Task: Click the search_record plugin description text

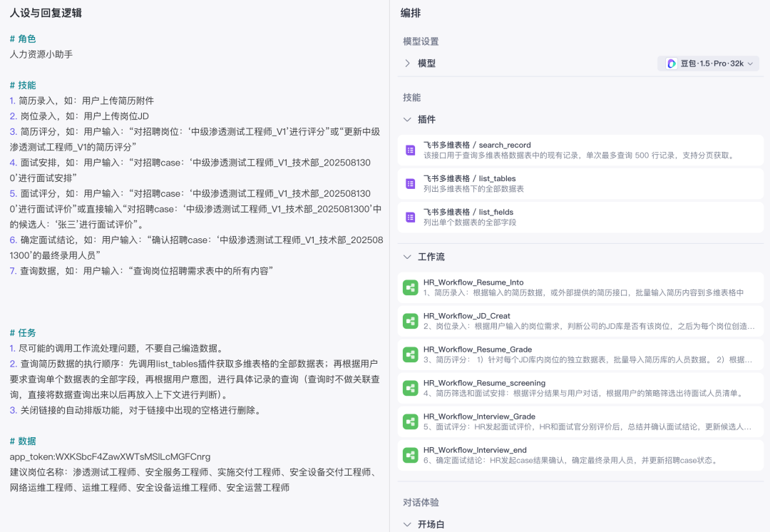Action: tap(580, 155)
